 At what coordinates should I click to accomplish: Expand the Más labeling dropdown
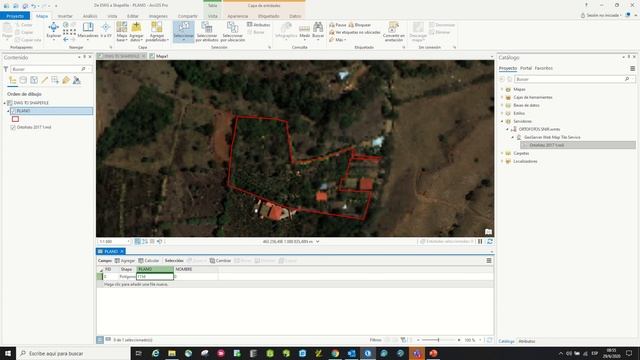tap(338, 40)
